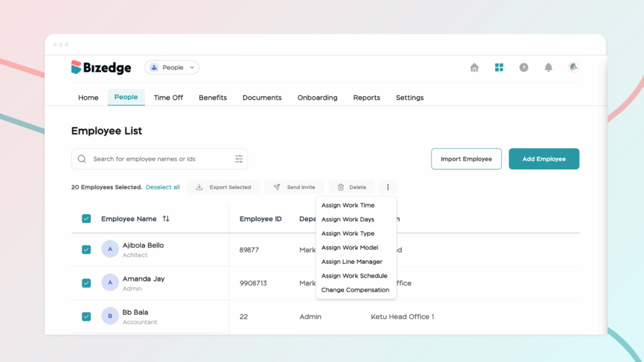Open the user profile avatar
Viewport: 644px width, 362px height.
point(573,67)
